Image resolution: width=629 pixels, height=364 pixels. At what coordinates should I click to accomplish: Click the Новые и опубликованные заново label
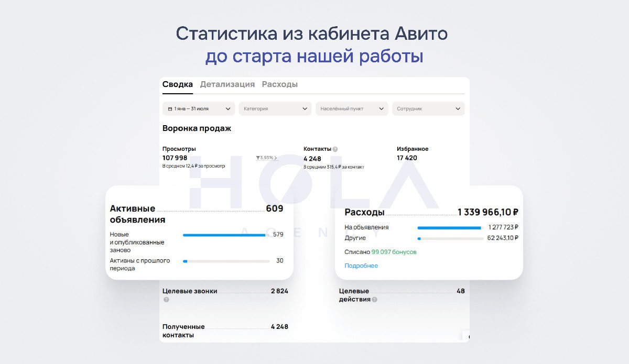click(137, 242)
